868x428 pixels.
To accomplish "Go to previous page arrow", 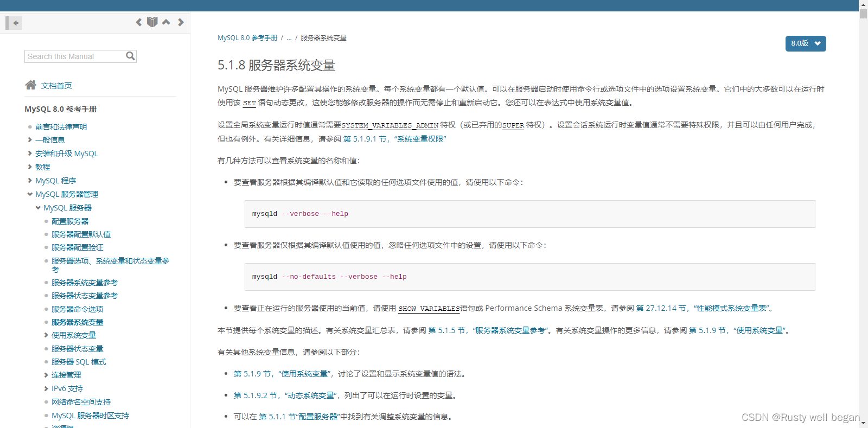I will pos(139,22).
